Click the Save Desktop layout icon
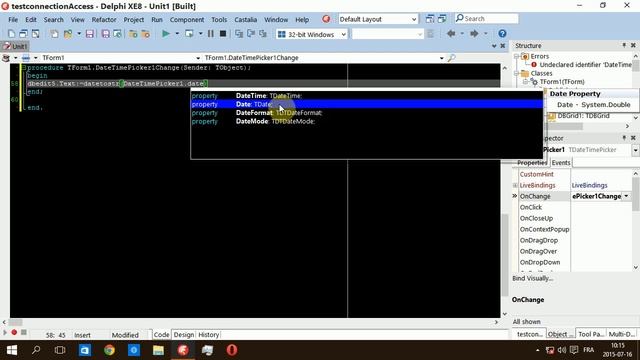Viewport: 640px width, 360px height. coord(430,19)
